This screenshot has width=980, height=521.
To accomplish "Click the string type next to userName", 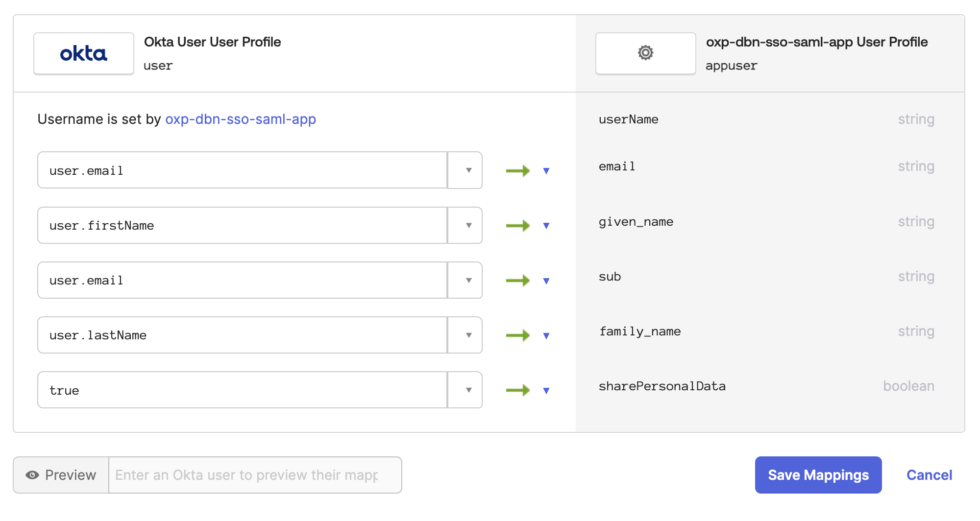I will click(x=916, y=119).
